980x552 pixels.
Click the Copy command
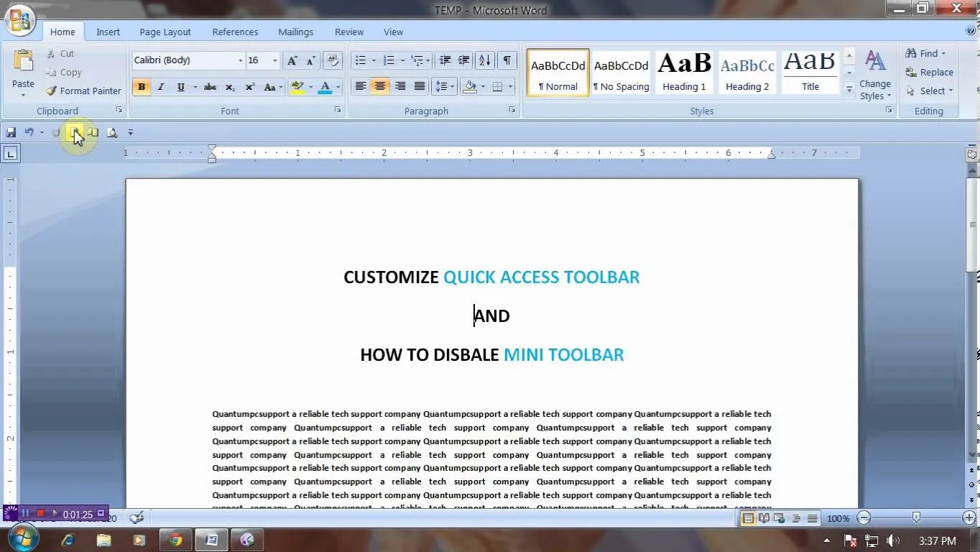(63, 72)
